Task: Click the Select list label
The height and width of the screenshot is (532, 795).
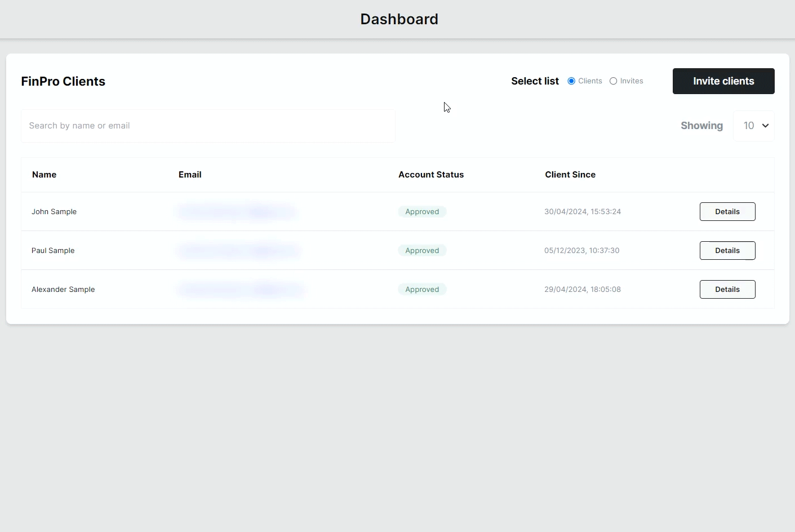Action: point(534,81)
